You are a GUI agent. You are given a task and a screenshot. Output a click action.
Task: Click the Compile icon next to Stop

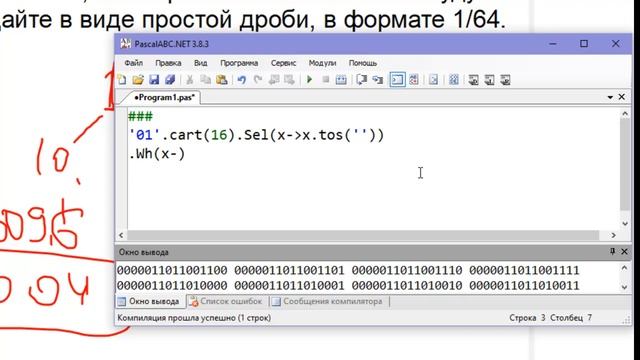[x=341, y=80]
